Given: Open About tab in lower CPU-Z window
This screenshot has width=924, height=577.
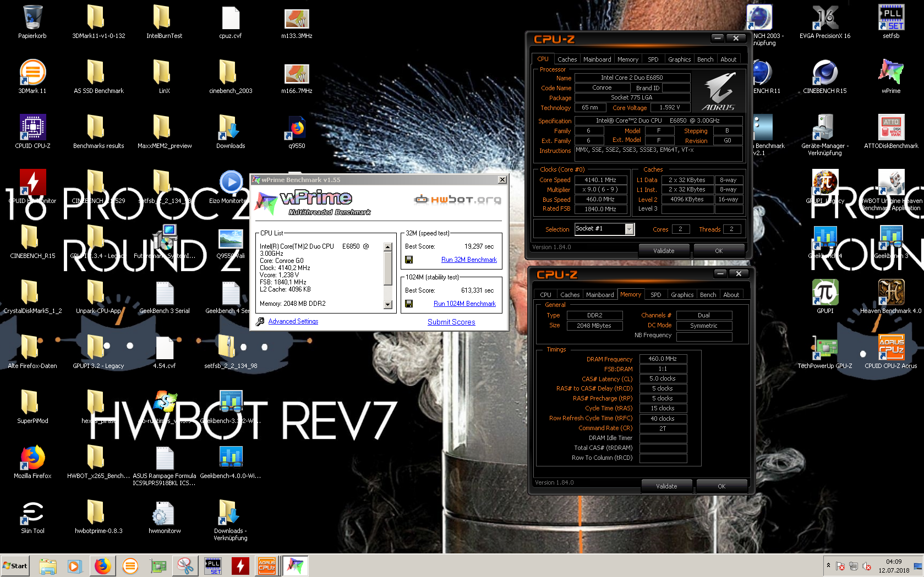Looking at the screenshot, I should point(731,295).
